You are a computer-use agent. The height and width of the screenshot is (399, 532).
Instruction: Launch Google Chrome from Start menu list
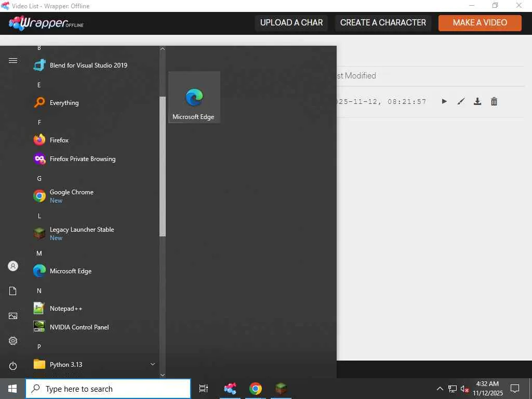pyautogui.click(x=95, y=196)
